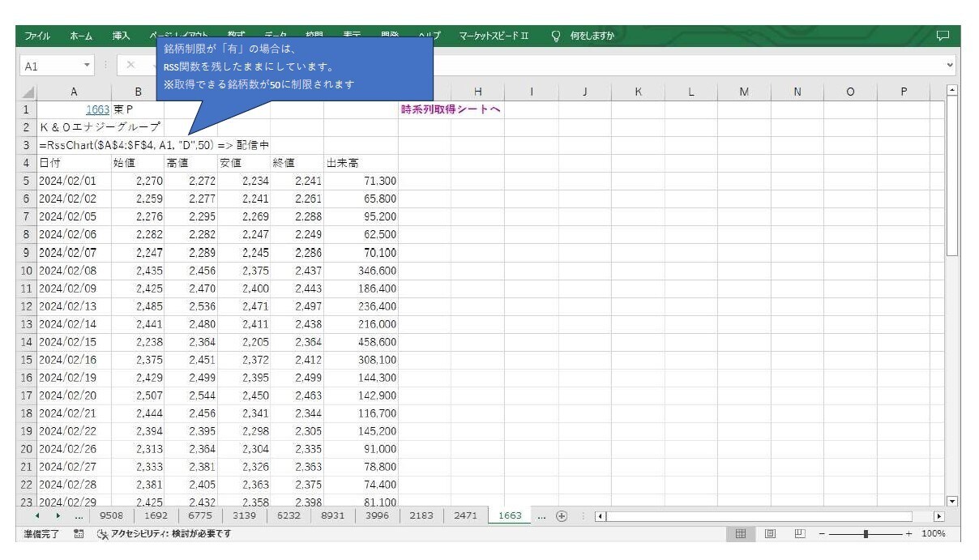Show hidden sheets via left ellipsis
The image size is (979, 560).
click(79, 516)
